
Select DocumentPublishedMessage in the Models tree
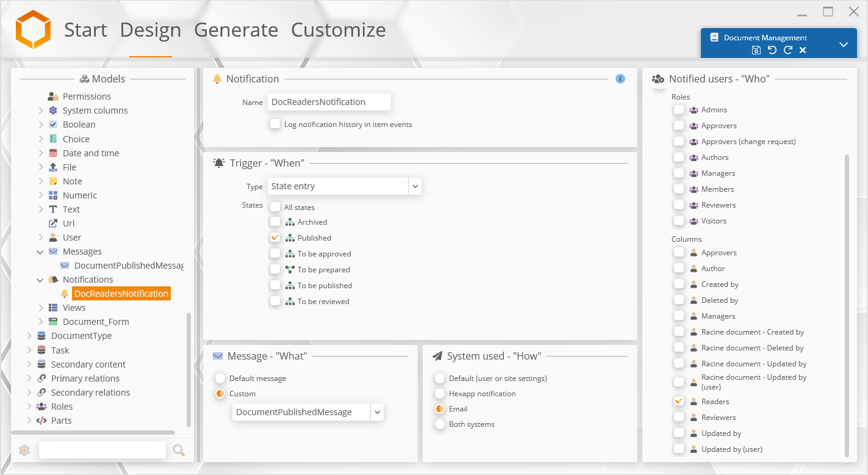pyautogui.click(x=128, y=266)
